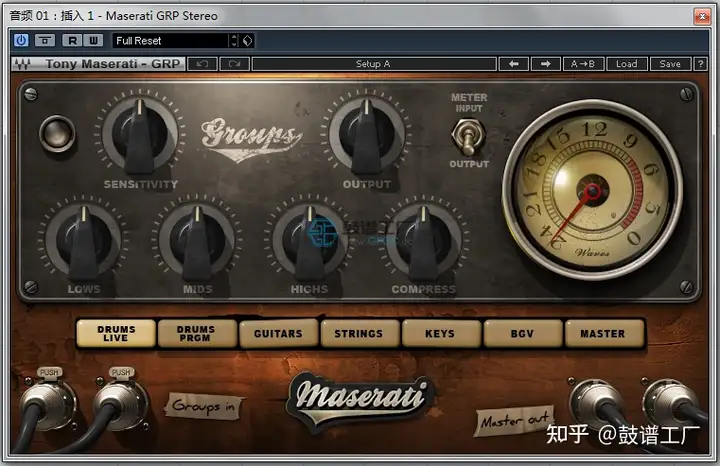720x466 pixels.
Task: Close the Maserati GRP Stereo window
Action: tap(702, 16)
